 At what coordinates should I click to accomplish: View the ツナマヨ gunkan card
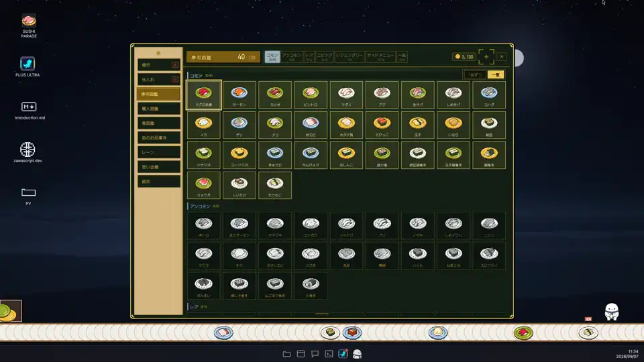pyautogui.click(x=204, y=155)
